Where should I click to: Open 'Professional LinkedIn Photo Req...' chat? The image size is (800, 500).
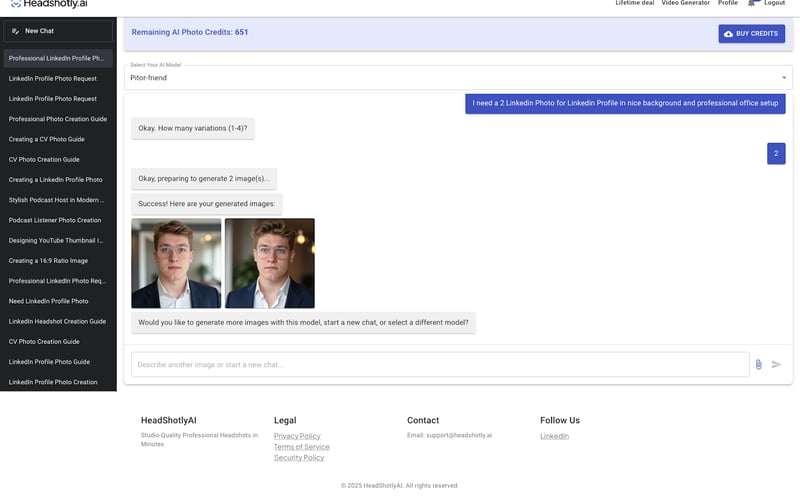tap(58, 281)
